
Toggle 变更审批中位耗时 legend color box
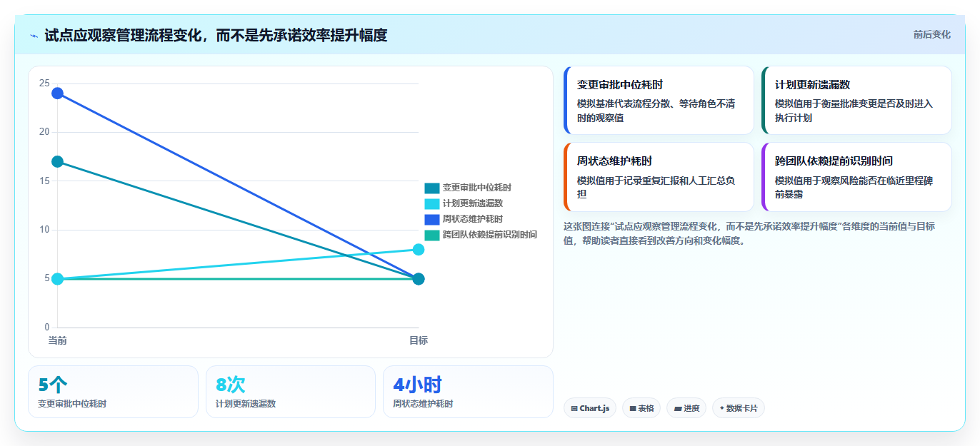(432, 188)
